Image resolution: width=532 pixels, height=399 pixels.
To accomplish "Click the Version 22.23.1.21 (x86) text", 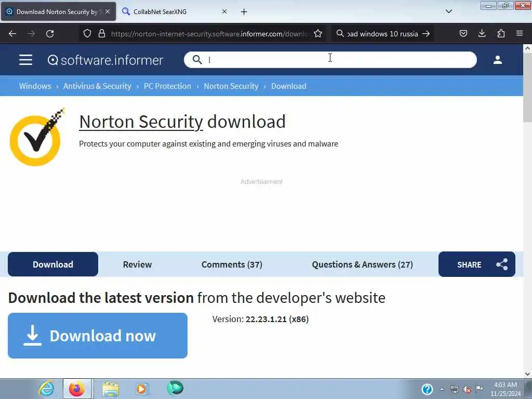I will tap(261, 319).
